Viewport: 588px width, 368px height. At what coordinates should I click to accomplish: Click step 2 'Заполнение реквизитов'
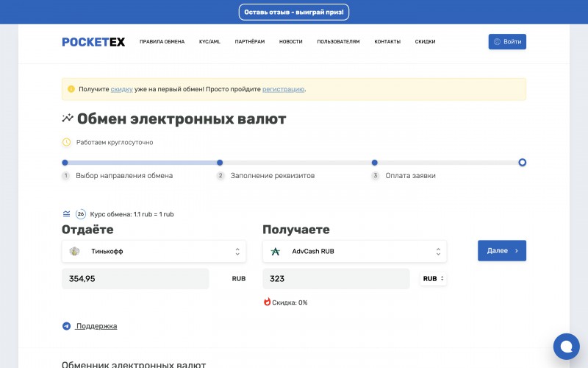[x=273, y=175]
